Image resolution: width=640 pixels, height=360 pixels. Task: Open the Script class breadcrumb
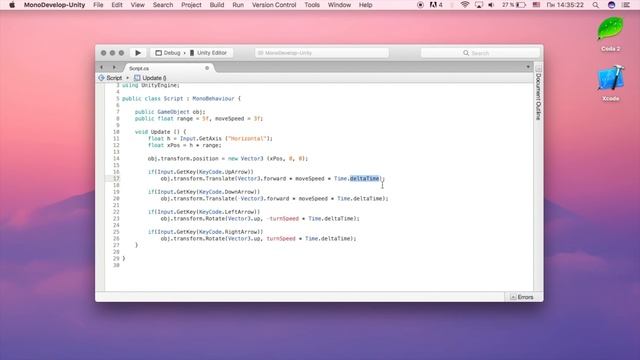(114, 78)
